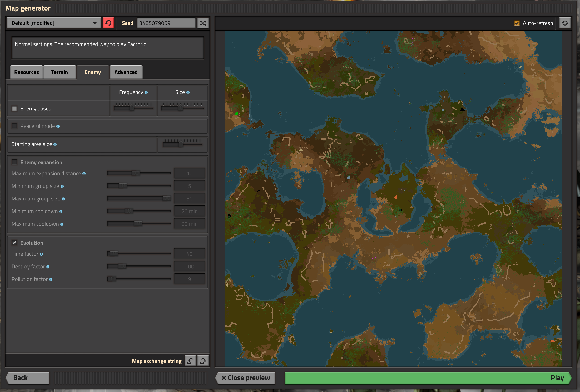Select the Enemy tab
580x392 pixels.
(93, 72)
